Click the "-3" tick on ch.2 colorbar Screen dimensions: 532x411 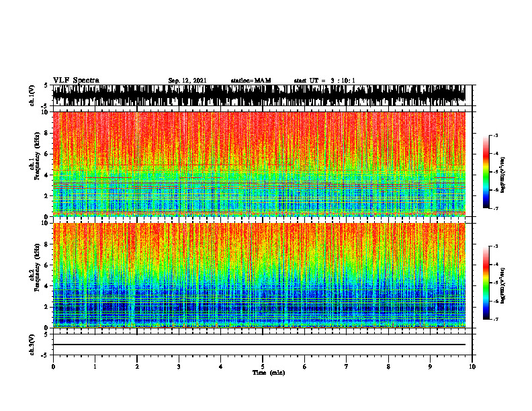click(496, 246)
